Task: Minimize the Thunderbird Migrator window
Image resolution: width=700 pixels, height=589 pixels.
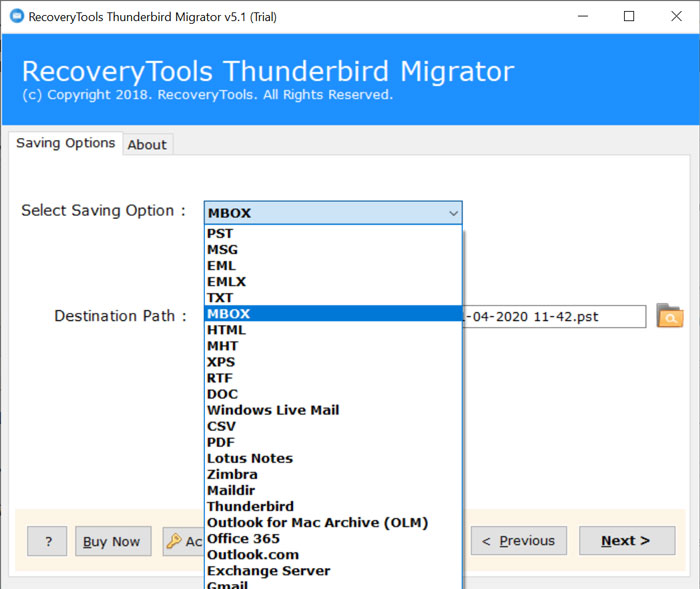Action: click(583, 17)
